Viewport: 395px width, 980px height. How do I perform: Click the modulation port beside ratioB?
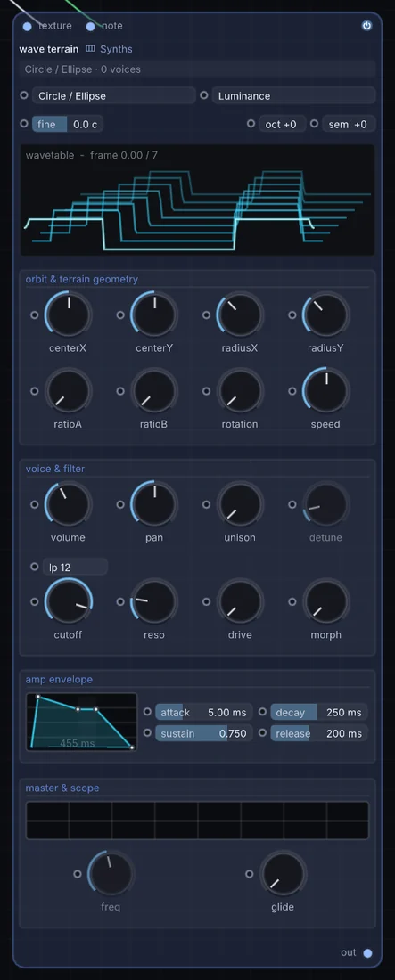coord(120,391)
